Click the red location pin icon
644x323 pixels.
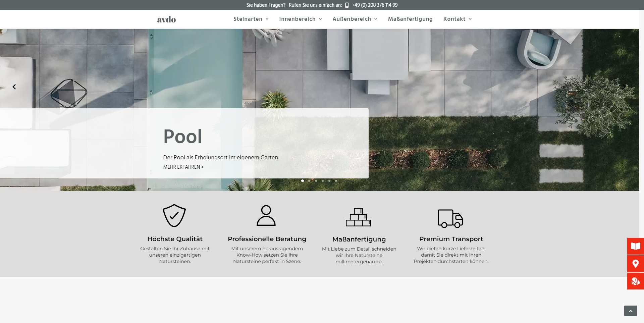[635, 264]
